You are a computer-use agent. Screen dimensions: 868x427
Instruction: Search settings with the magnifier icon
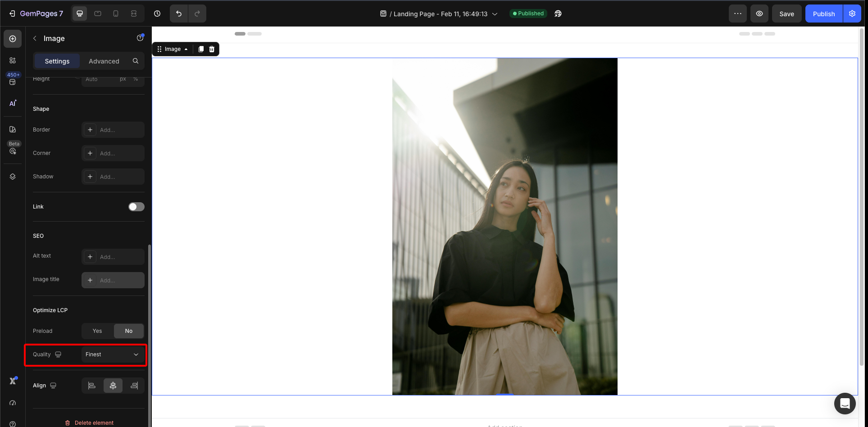[136, 61]
